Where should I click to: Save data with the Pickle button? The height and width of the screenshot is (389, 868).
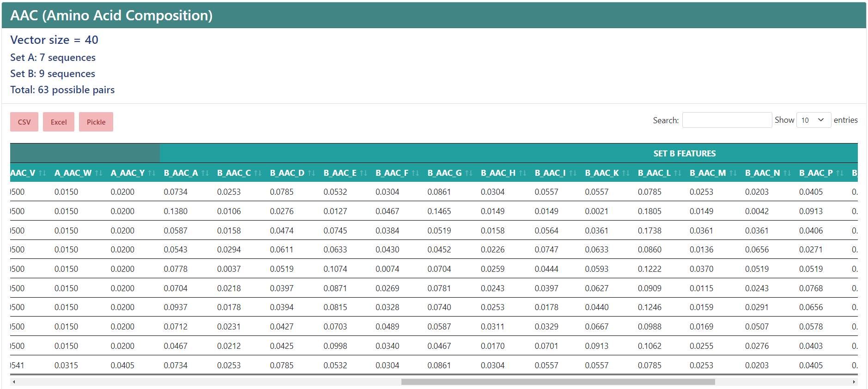tap(96, 122)
